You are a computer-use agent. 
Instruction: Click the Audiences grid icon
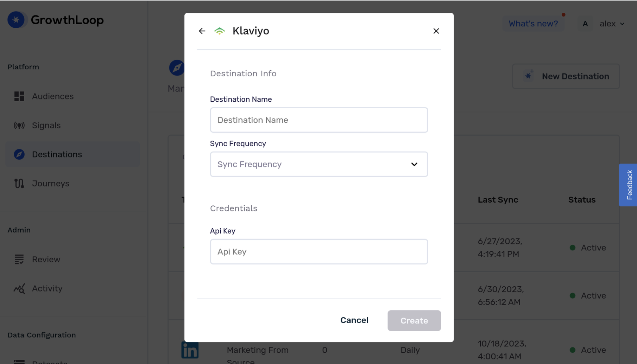point(19,96)
